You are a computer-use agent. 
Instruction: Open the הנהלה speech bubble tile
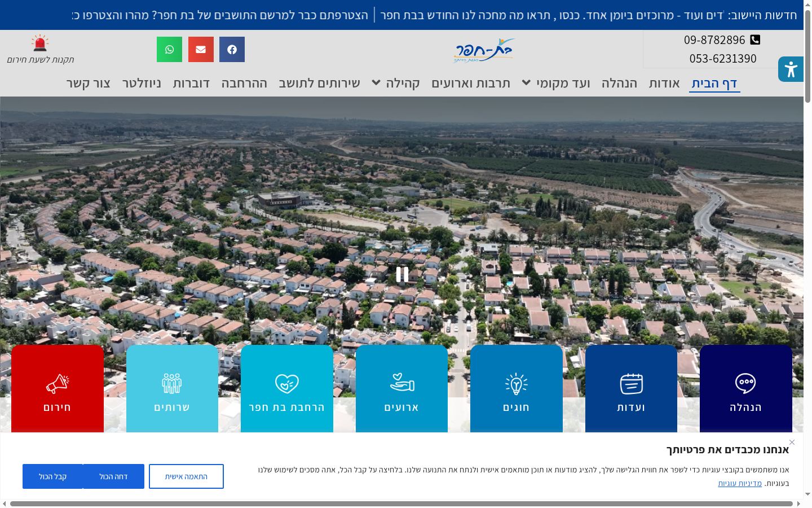746,389
